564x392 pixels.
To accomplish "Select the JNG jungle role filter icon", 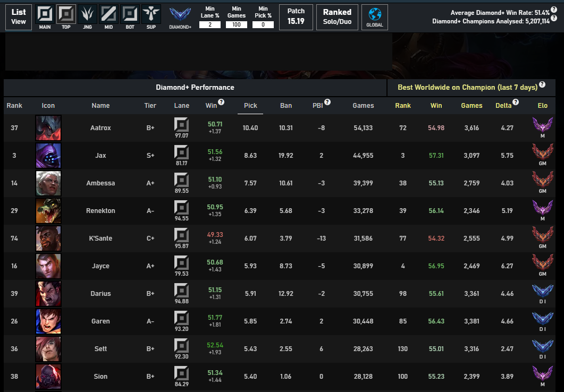I will pos(87,14).
